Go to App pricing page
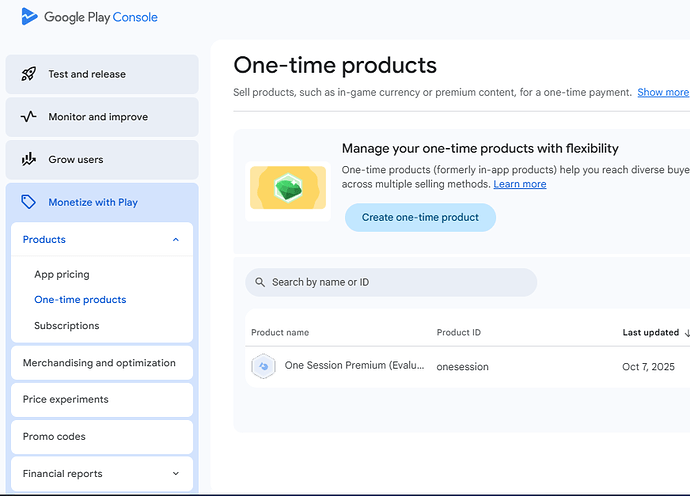Viewport: 690px width, 496px height. 62,274
